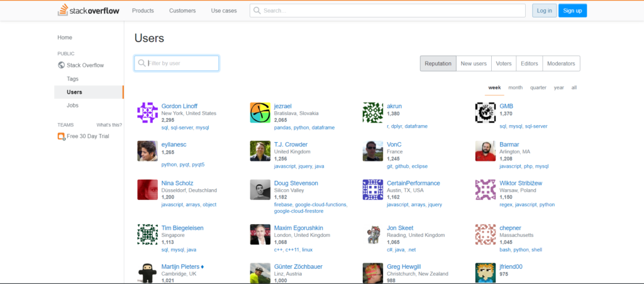Open Jobs in the sidebar
644x284 pixels.
coord(73,106)
